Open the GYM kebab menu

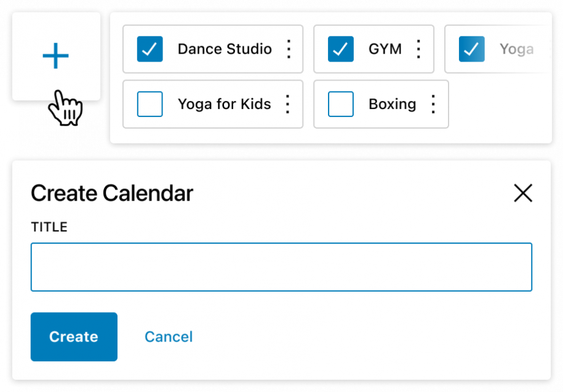[x=419, y=49]
